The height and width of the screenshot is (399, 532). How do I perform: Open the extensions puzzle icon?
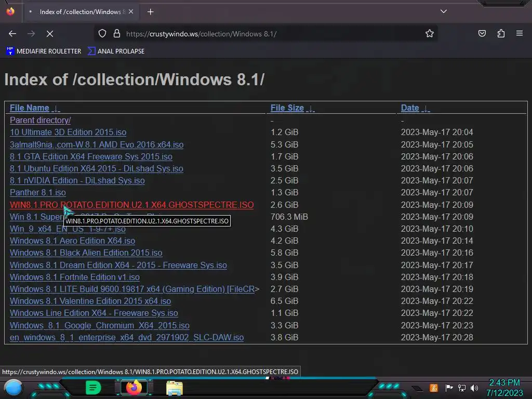pos(501,34)
